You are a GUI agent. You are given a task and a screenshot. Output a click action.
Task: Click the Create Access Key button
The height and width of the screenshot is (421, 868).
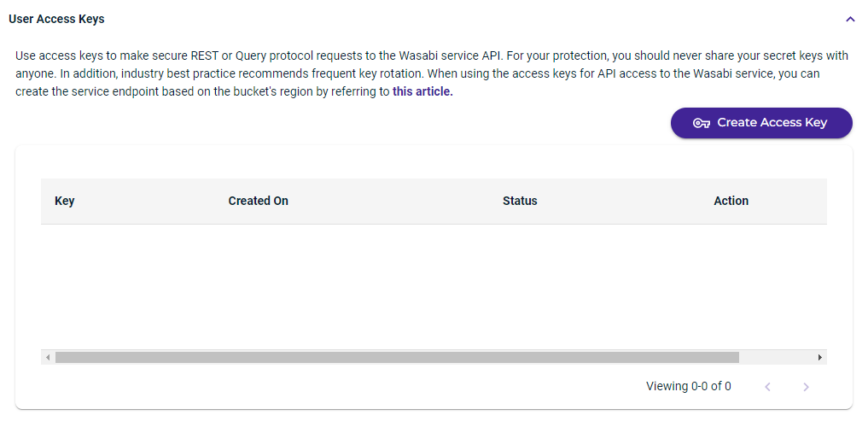[761, 123]
